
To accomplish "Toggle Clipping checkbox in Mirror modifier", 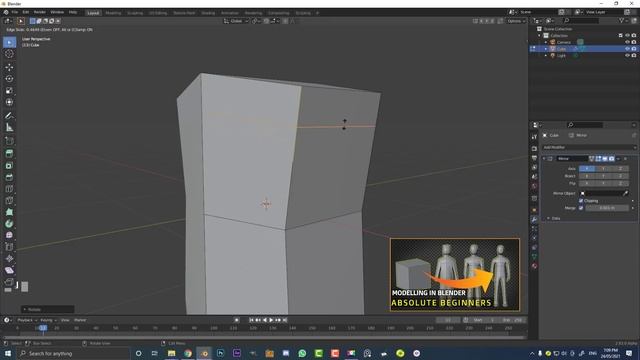I will (x=581, y=201).
